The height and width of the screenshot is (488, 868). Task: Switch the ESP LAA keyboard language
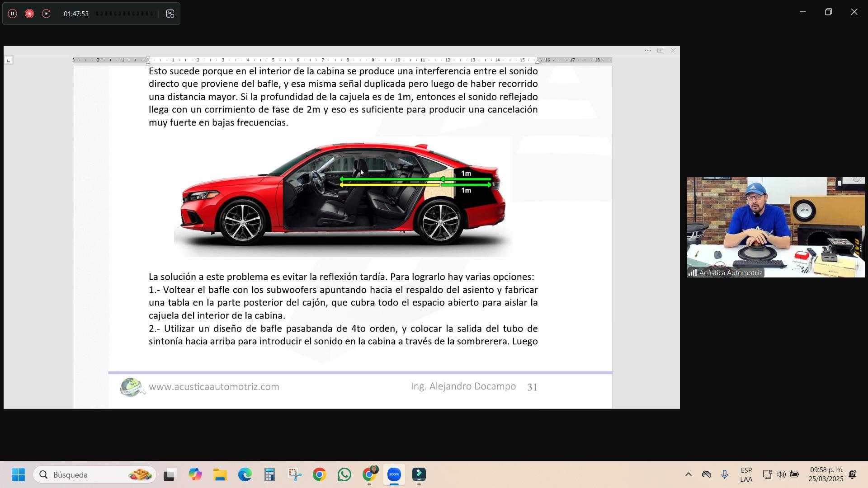point(746,475)
